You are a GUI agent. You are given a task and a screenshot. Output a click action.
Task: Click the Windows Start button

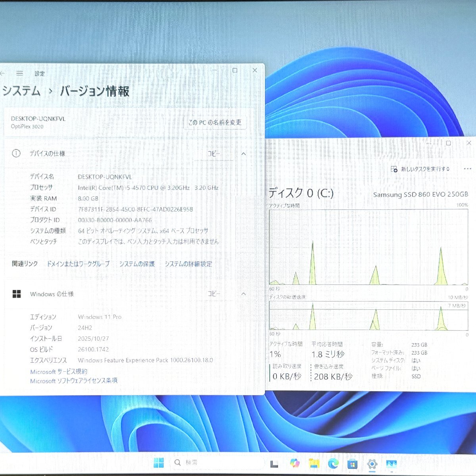click(x=159, y=462)
